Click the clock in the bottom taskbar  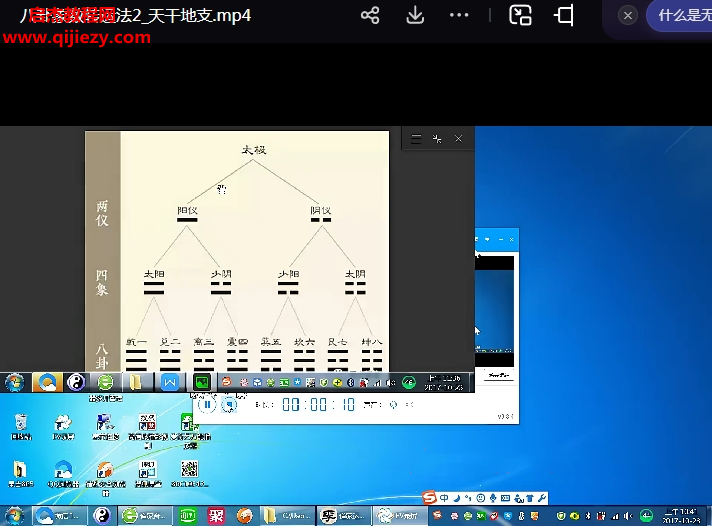681,516
